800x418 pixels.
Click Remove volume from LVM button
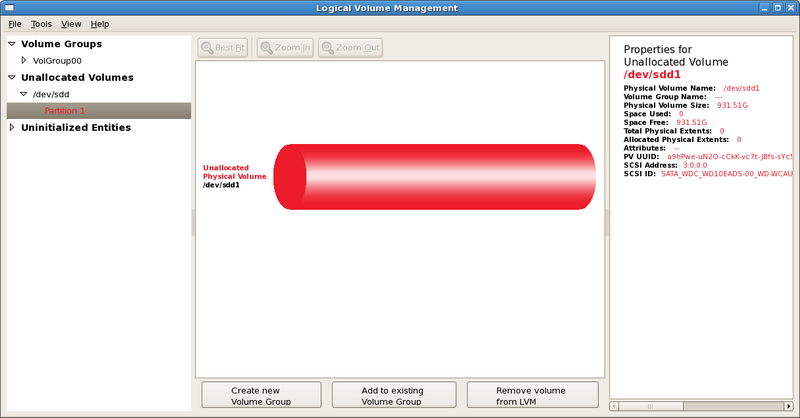coord(532,395)
